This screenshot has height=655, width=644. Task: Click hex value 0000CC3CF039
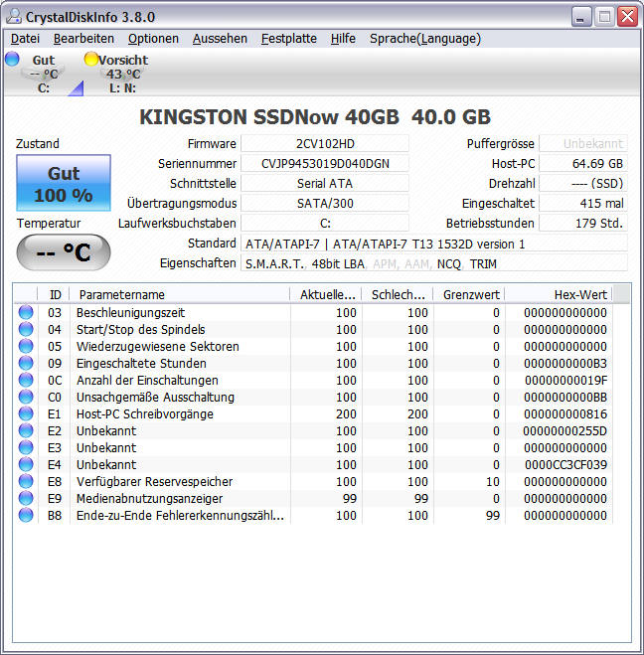pos(565,464)
